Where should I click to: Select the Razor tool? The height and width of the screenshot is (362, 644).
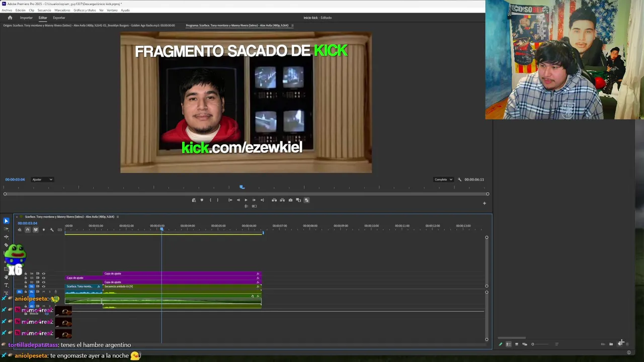(6, 245)
